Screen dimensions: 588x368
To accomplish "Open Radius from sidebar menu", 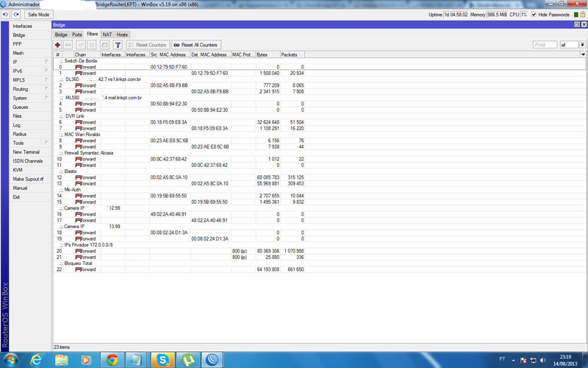I will [x=20, y=134].
